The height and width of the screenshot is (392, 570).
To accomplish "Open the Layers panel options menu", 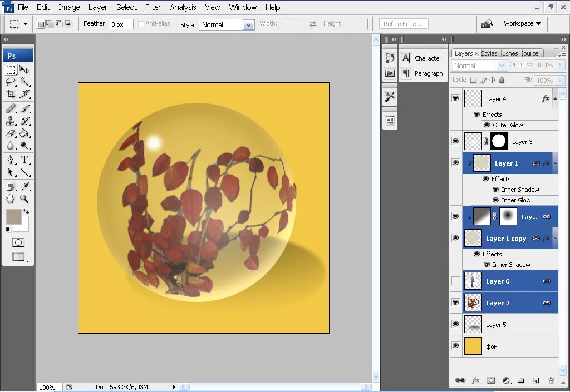I will coord(562,55).
